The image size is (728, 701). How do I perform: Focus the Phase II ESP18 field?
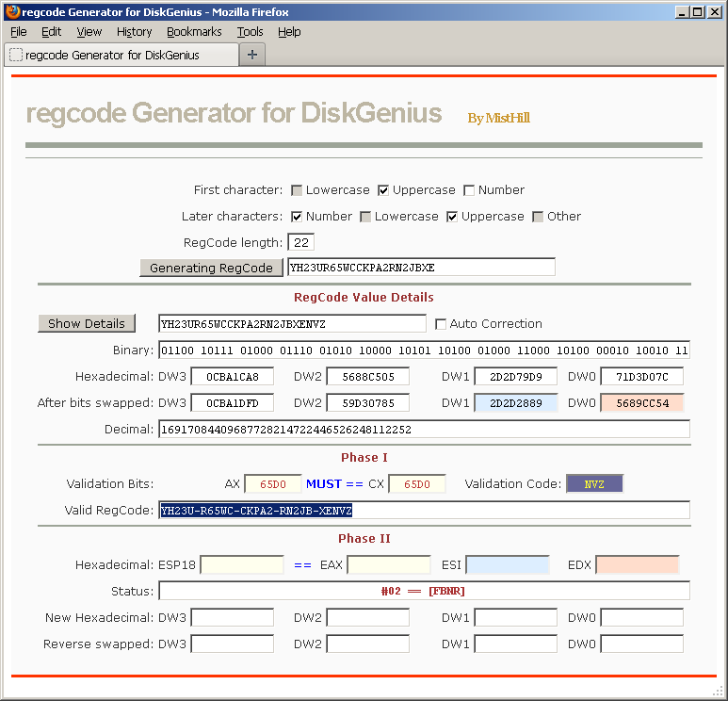pyautogui.click(x=242, y=565)
